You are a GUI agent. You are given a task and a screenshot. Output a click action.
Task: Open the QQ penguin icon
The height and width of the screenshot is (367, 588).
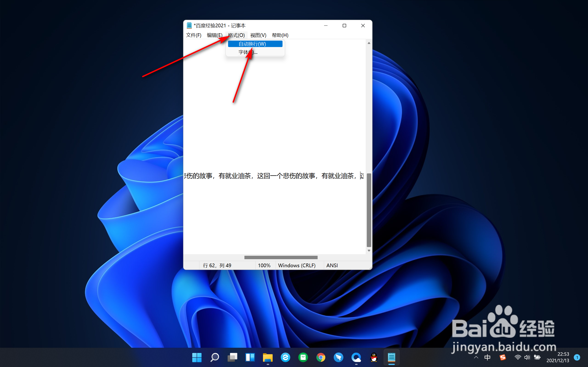point(374,357)
